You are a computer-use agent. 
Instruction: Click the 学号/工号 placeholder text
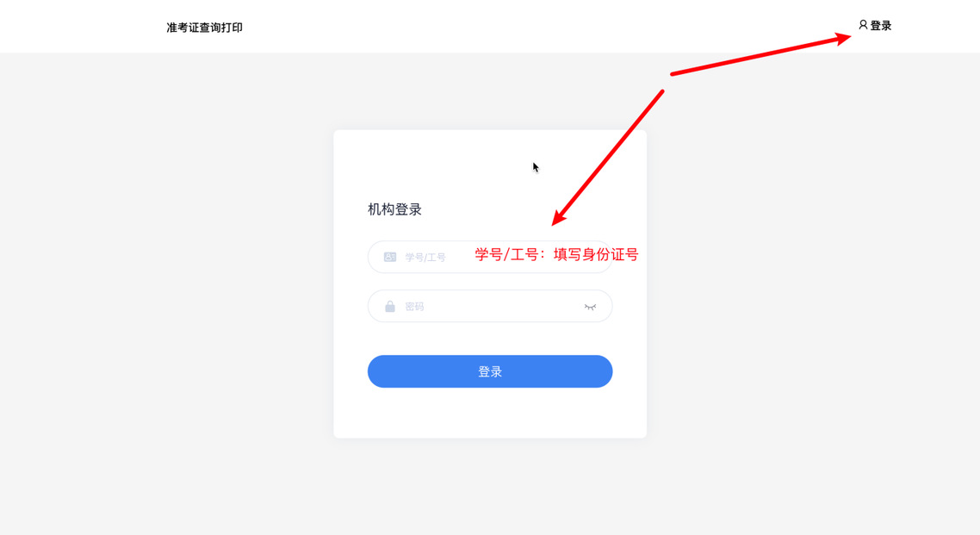tap(425, 257)
